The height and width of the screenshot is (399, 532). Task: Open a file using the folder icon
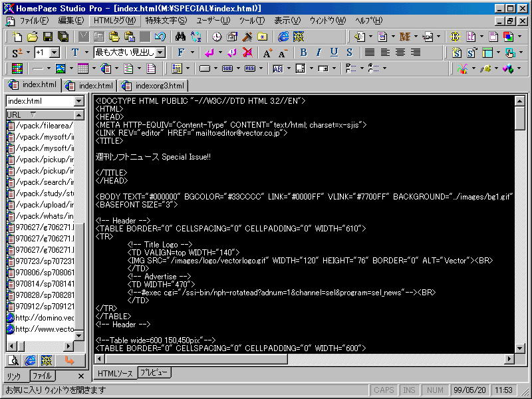(32, 37)
